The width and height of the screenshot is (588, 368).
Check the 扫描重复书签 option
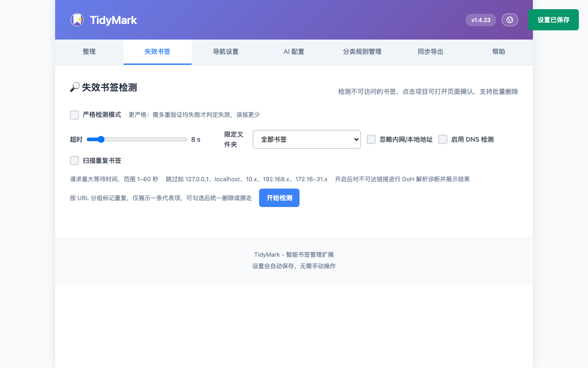(74, 161)
